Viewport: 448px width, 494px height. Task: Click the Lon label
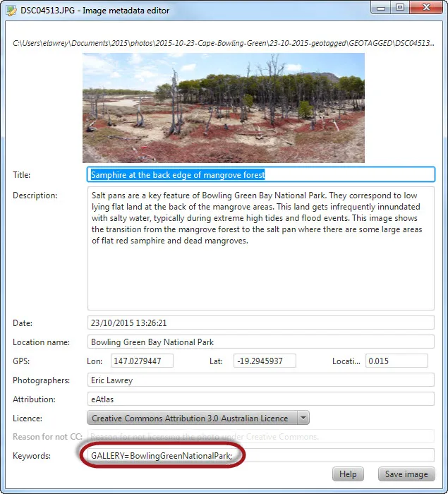pos(95,361)
